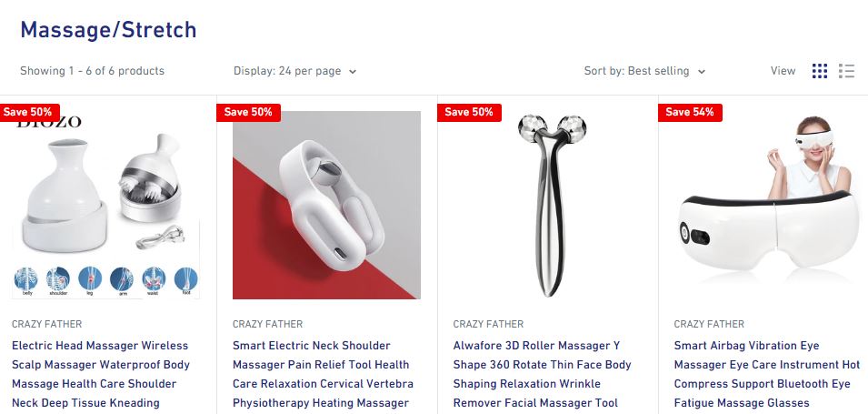This screenshot has height=414, width=868.
Task: Click CRAZY FATHER vendor under eye massager
Action: coord(709,324)
